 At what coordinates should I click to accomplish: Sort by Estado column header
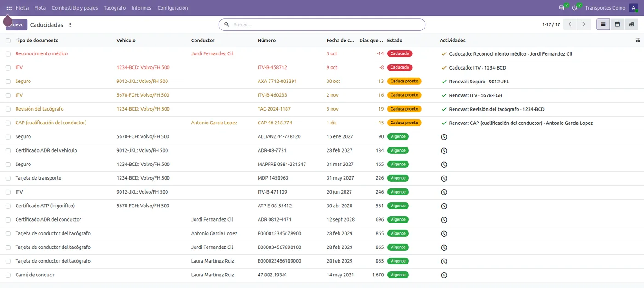point(395,41)
